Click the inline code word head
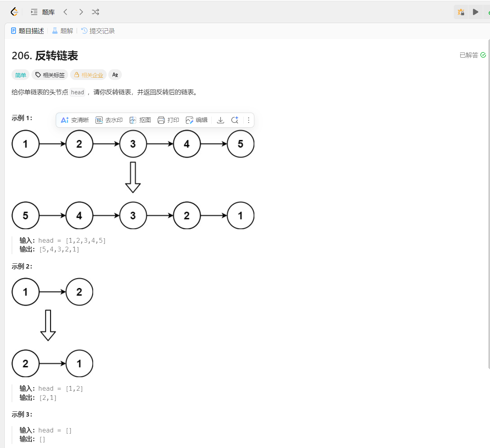 click(78, 92)
